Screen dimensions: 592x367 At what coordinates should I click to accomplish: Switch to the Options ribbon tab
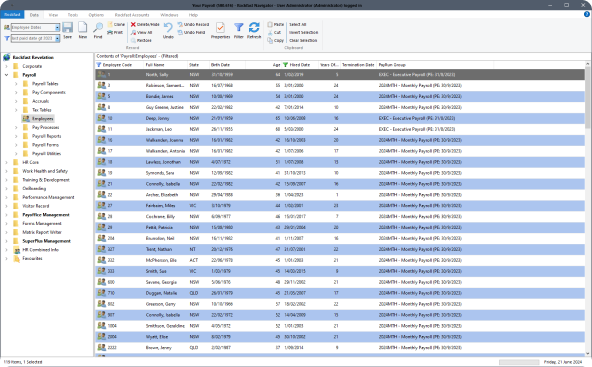pyautogui.click(x=96, y=15)
